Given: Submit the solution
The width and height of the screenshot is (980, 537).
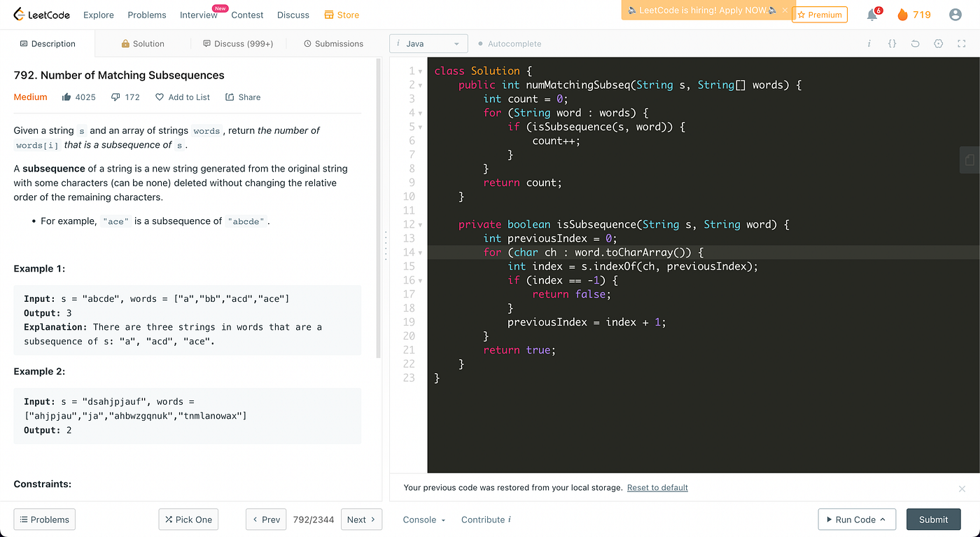Looking at the screenshot, I should (x=933, y=519).
